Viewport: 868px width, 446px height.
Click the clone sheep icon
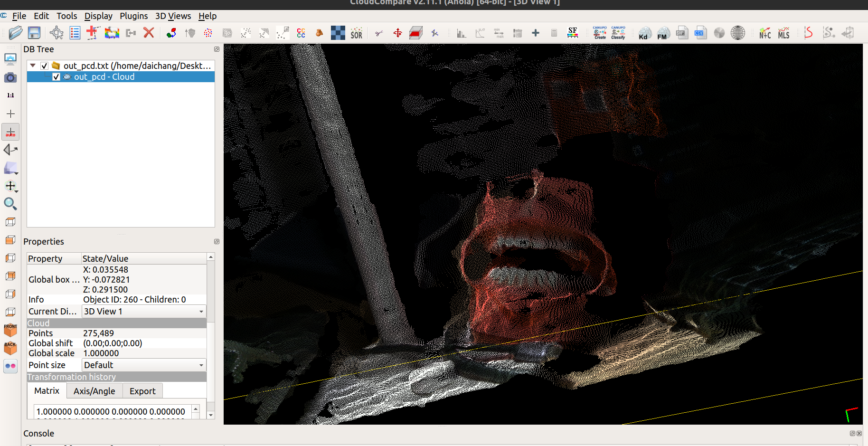[x=112, y=33]
